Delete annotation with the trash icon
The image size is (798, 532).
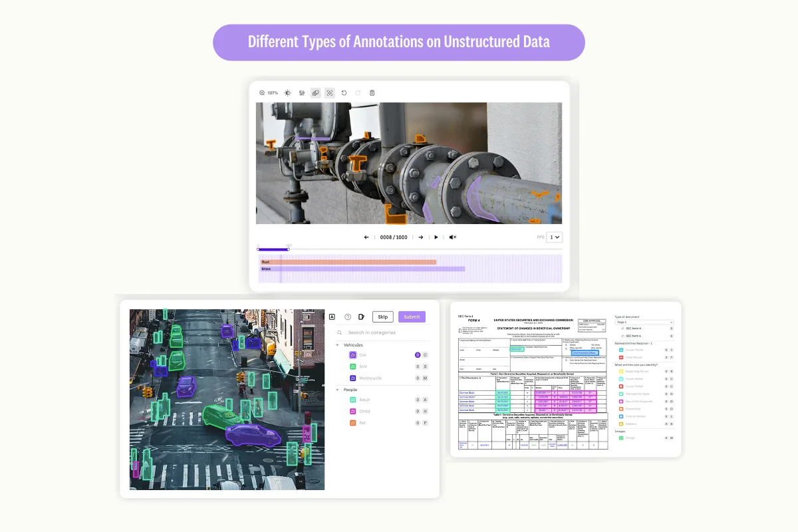pyautogui.click(x=371, y=92)
